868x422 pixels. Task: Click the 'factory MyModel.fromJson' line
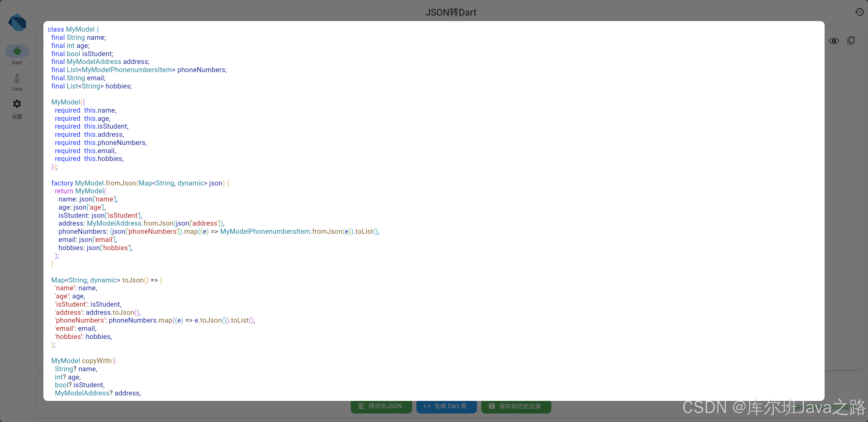[x=140, y=183]
